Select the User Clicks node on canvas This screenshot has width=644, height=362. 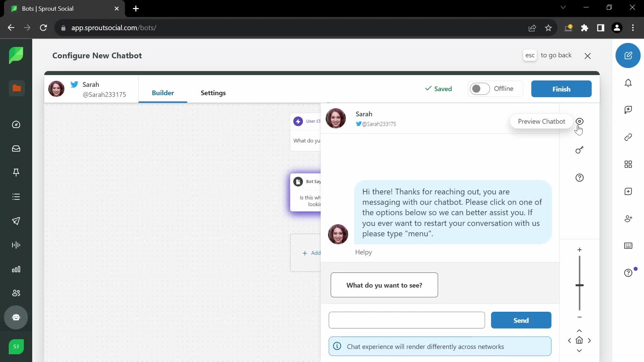click(x=305, y=132)
